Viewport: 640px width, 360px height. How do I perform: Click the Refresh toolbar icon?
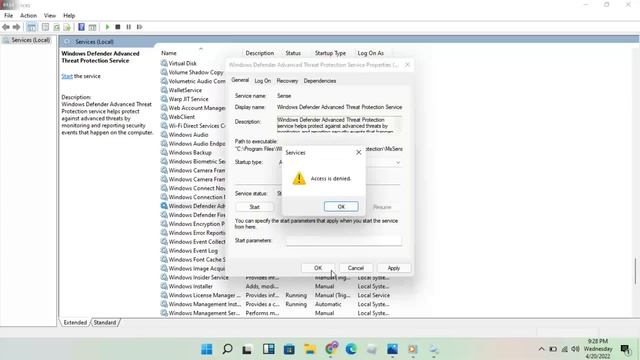coord(56,27)
